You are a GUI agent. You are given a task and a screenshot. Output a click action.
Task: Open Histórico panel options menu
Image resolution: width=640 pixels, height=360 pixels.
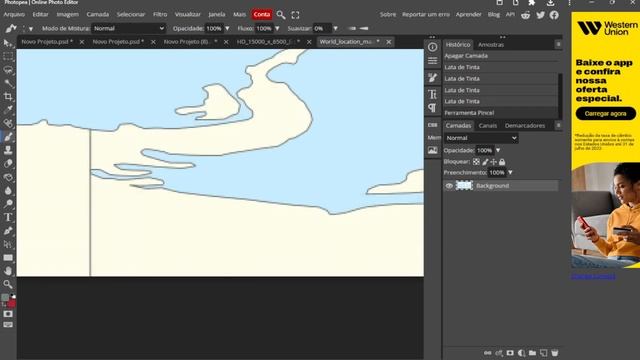558,44
